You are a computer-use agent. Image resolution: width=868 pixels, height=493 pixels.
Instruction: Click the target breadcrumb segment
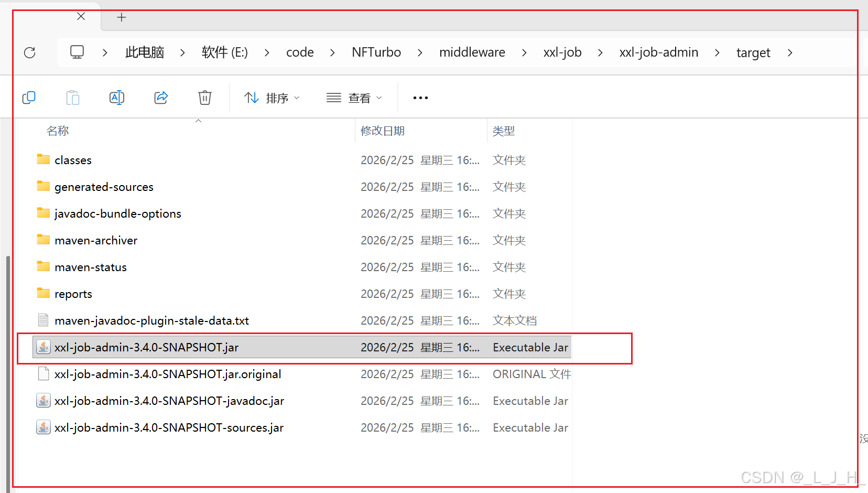753,52
